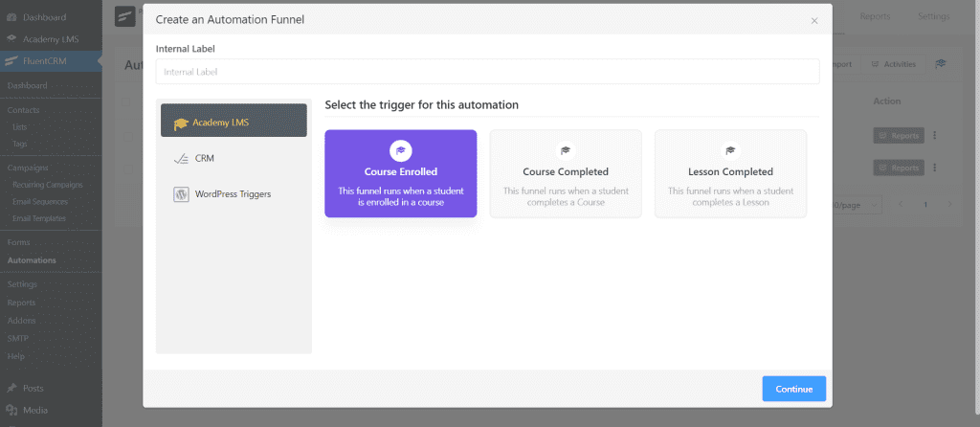Open the Reports tab in top navigation
This screenshot has height=427, width=980.
(875, 16)
